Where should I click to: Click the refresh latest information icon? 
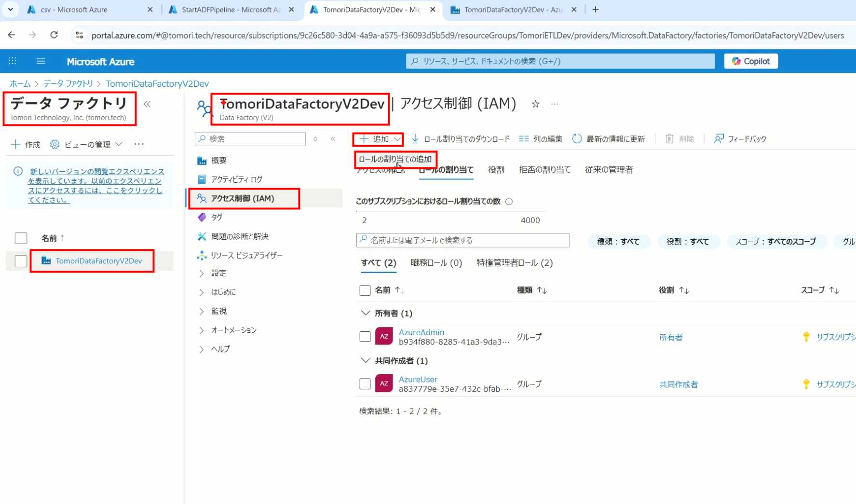pos(577,139)
